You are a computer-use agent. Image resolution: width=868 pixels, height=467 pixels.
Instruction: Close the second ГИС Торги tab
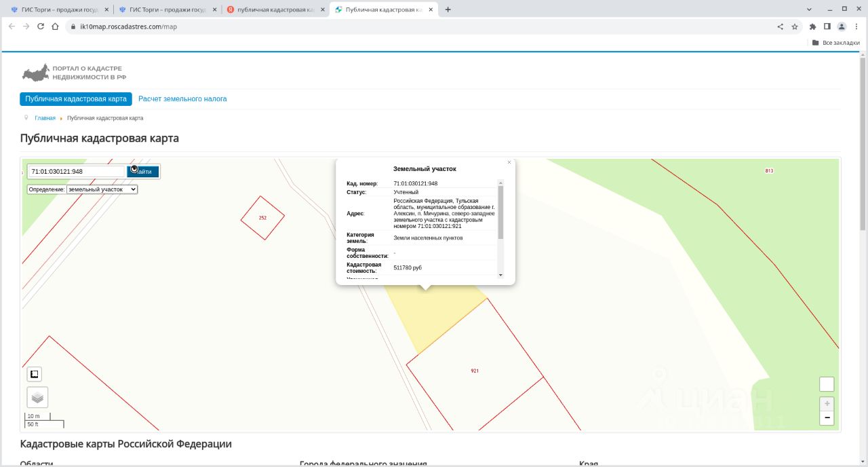214,10
